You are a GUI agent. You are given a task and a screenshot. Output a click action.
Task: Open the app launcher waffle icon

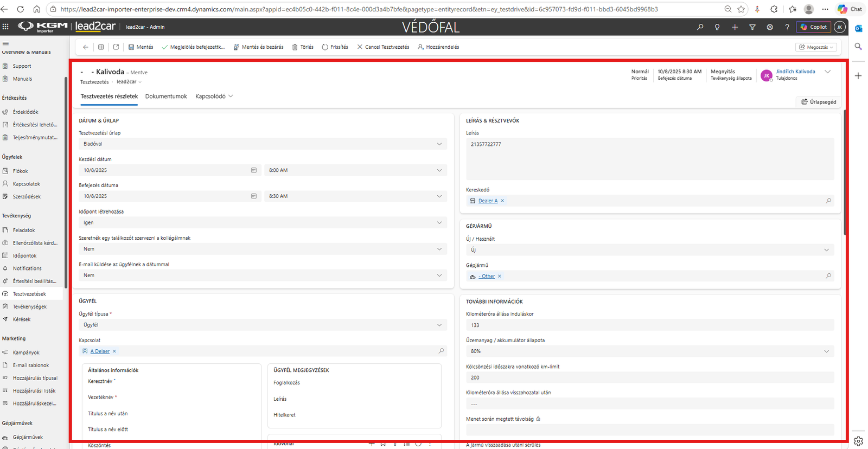pos(5,27)
